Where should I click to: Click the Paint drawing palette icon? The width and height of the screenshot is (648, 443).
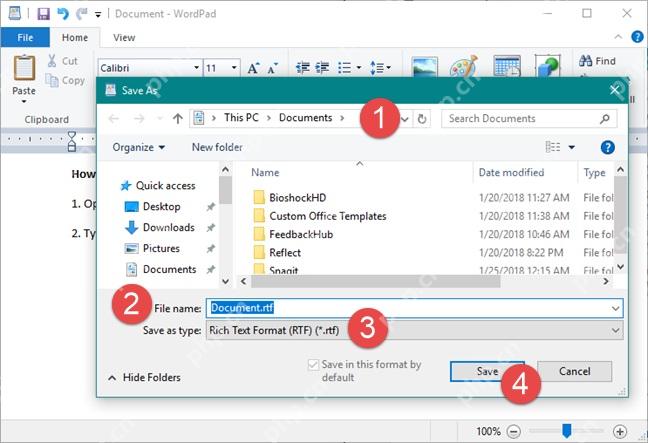coord(464,66)
